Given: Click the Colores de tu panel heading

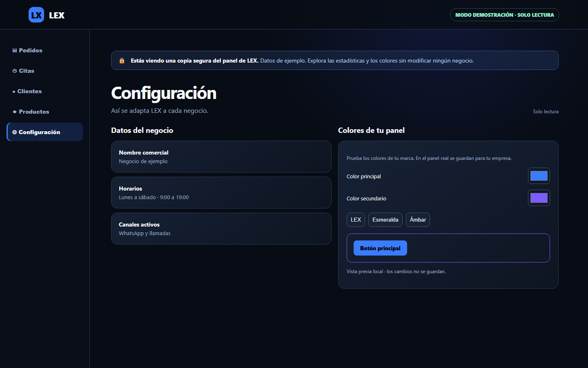Looking at the screenshot, I should tap(371, 130).
